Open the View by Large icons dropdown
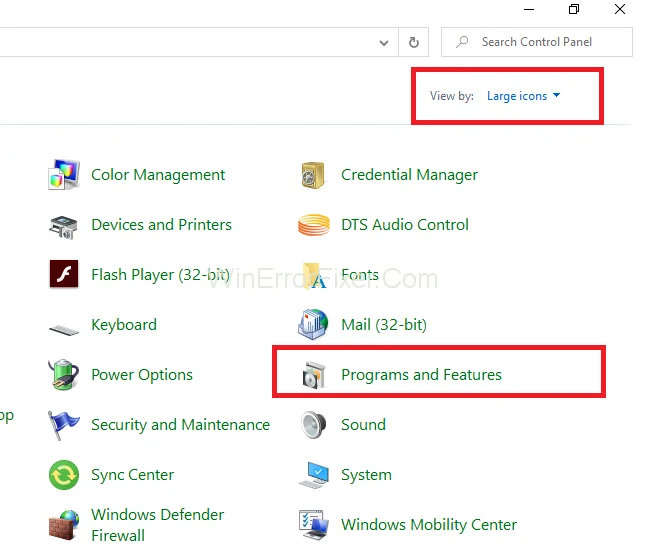Screen dimensions: 645x556 pos(523,96)
